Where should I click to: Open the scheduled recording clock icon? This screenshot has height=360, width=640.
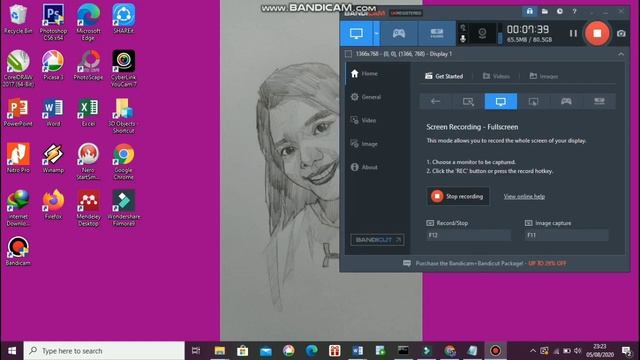[x=560, y=11]
